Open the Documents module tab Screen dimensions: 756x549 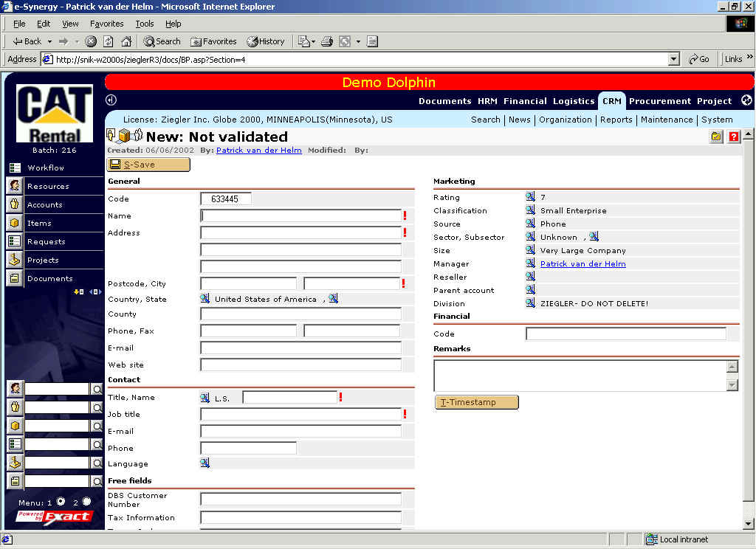(444, 101)
